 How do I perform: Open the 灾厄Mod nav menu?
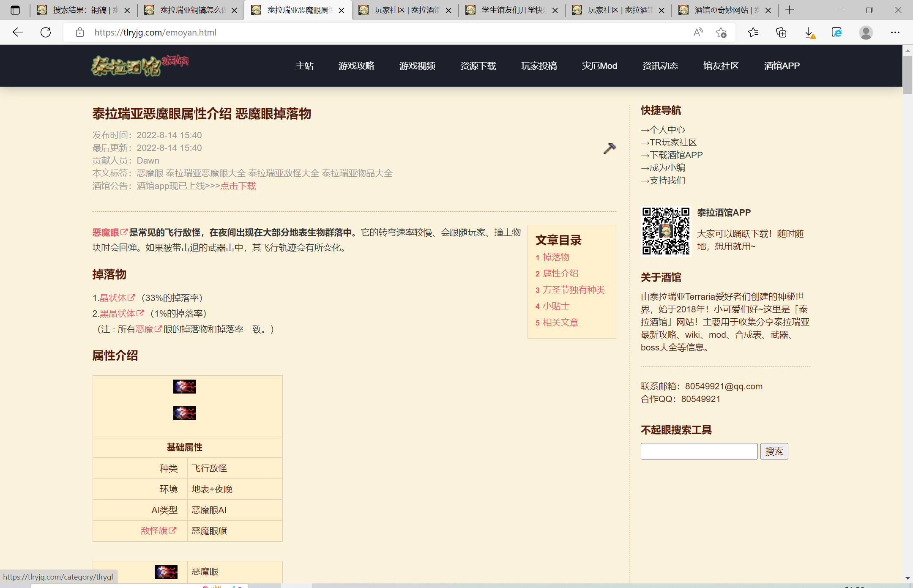(599, 66)
